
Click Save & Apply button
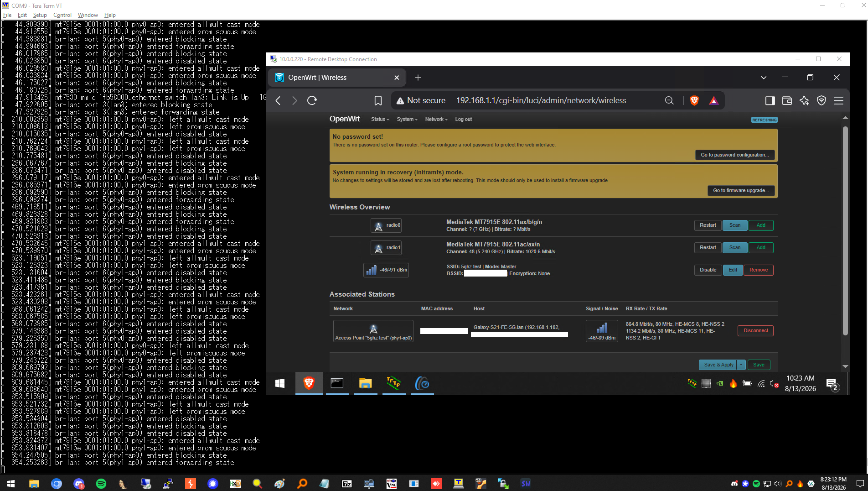(718, 365)
